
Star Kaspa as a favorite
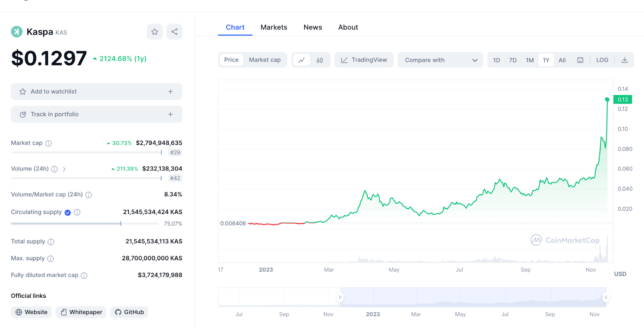tap(155, 32)
